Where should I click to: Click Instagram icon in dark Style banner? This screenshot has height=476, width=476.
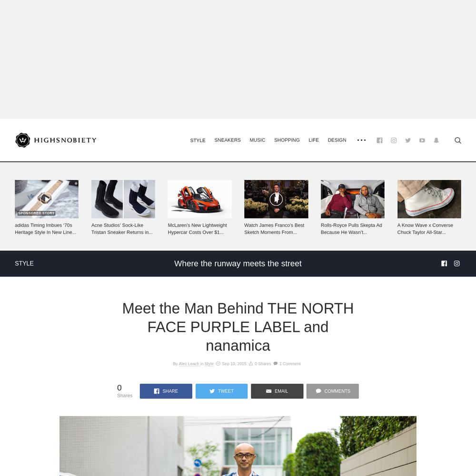click(x=457, y=264)
